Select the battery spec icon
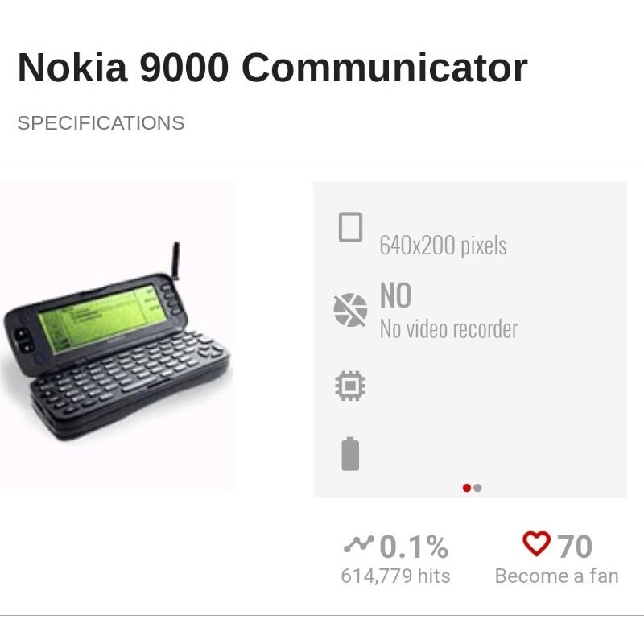 click(349, 453)
